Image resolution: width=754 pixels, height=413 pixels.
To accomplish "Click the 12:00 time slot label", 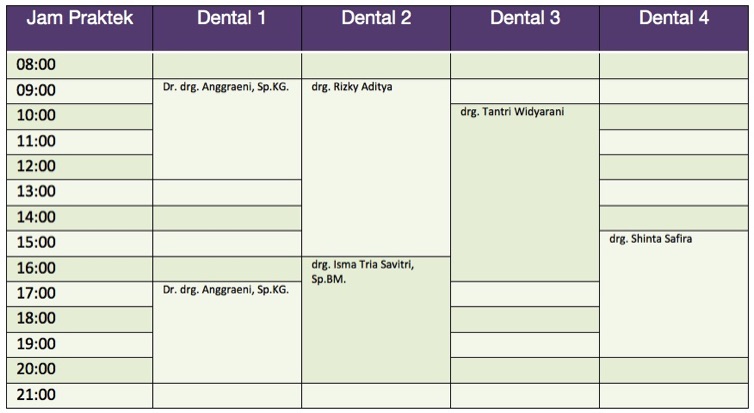I will pyautogui.click(x=38, y=166).
